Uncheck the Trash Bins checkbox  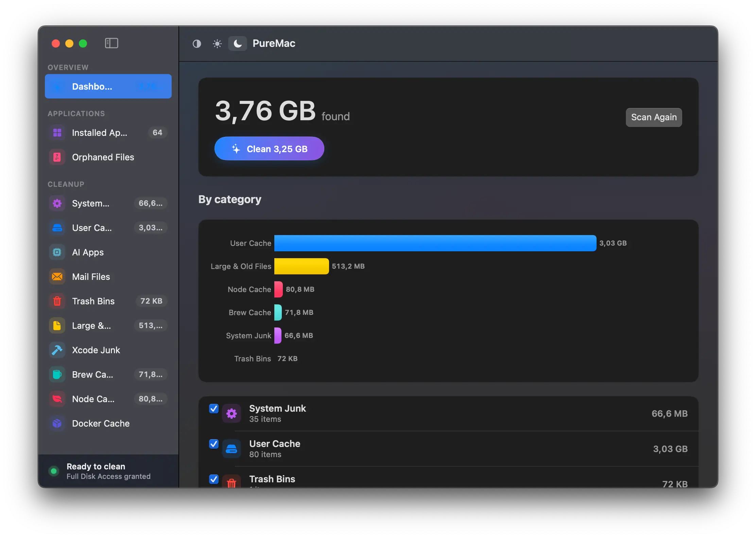214,479
